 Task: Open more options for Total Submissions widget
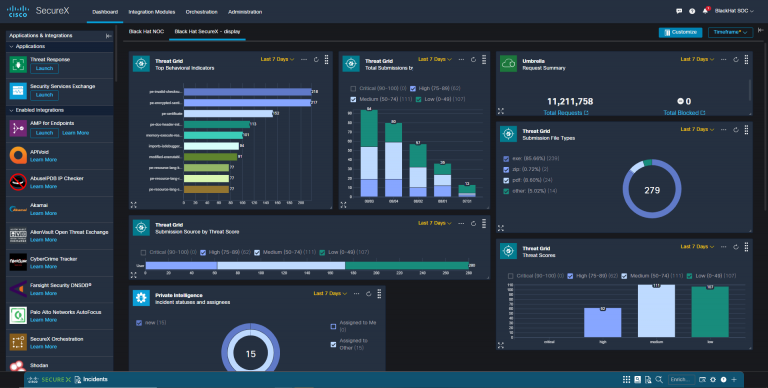461,59
